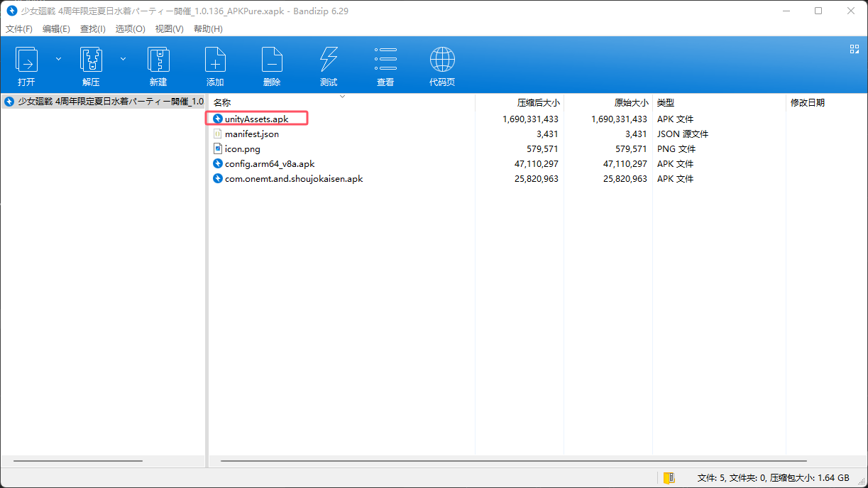
Task: Click the compressed size 1,690,331,433 of unityAssets.apk
Action: coord(530,119)
